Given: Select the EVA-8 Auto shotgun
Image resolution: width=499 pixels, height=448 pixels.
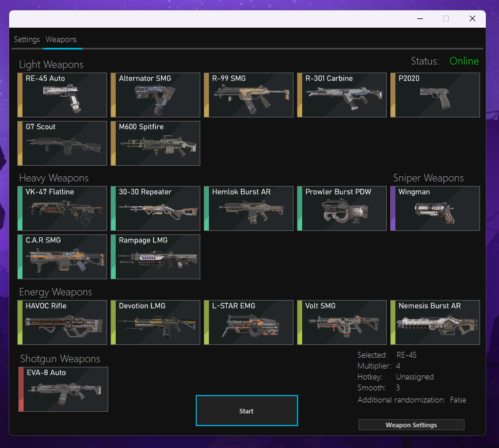Looking at the screenshot, I should coord(63,389).
